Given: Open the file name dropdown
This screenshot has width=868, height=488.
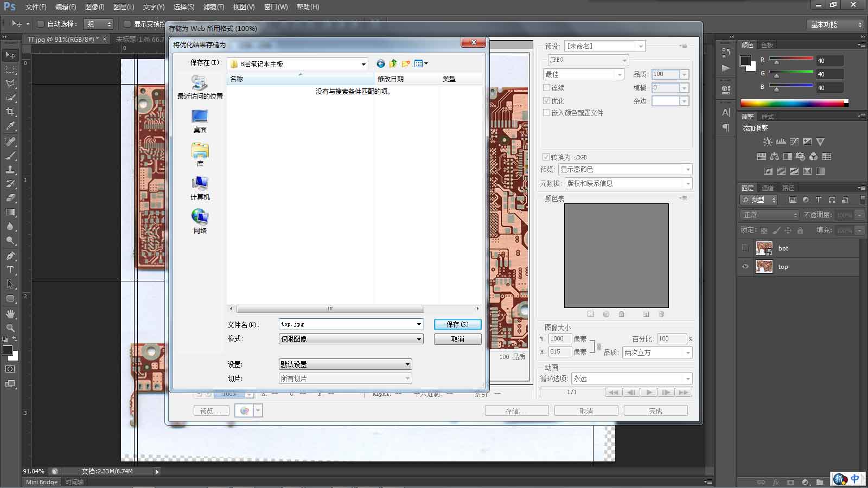Looking at the screenshot, I should [x=419, y=324].
